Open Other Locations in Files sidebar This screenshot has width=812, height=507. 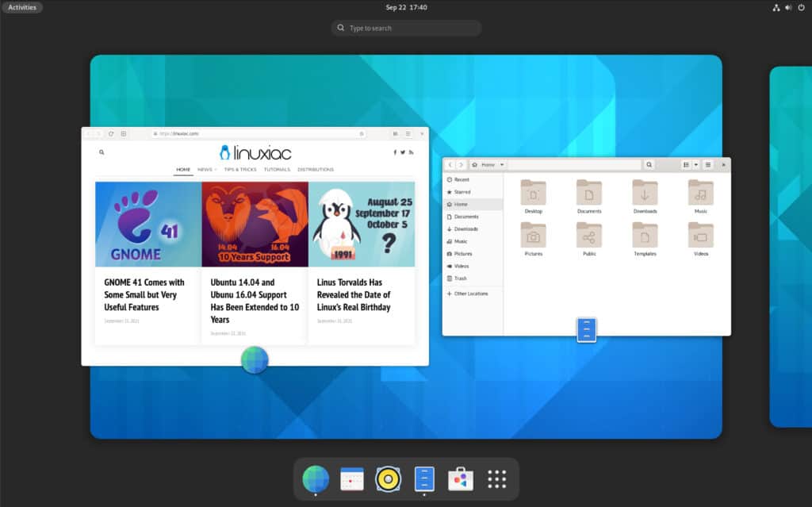(473, 294)
